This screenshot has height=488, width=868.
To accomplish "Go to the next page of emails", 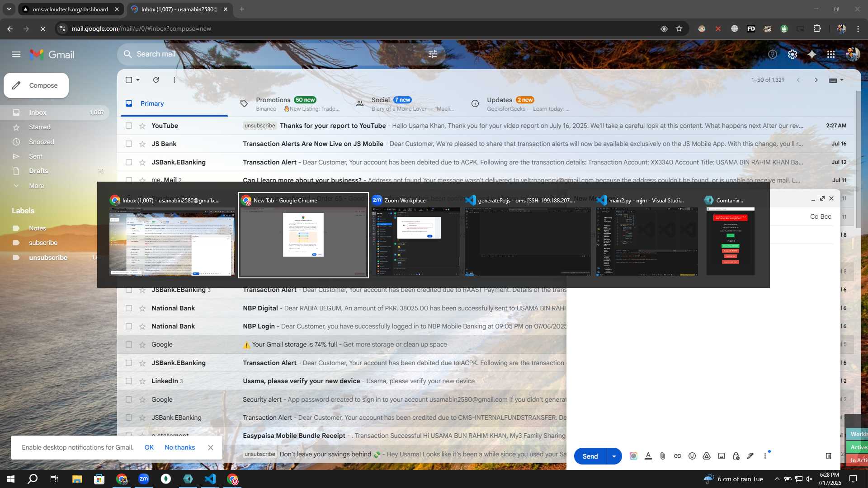I will 816,80.
